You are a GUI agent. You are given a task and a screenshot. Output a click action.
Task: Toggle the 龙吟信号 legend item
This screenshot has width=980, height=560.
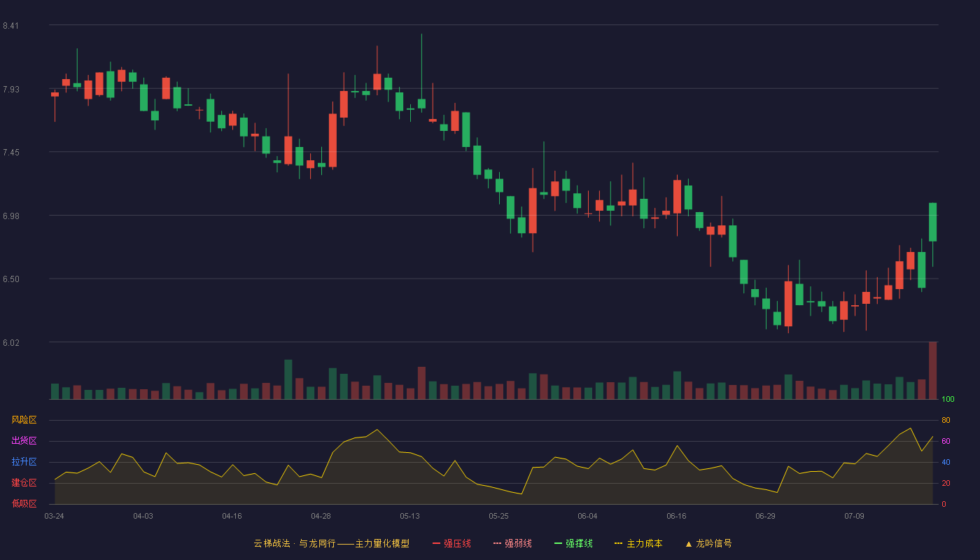coord(708,543)
